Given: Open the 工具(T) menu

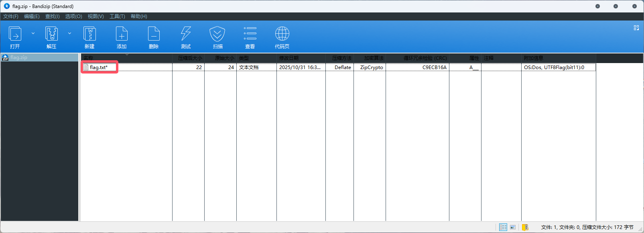Looking at the screenshot, I should [x=117, y=16].
